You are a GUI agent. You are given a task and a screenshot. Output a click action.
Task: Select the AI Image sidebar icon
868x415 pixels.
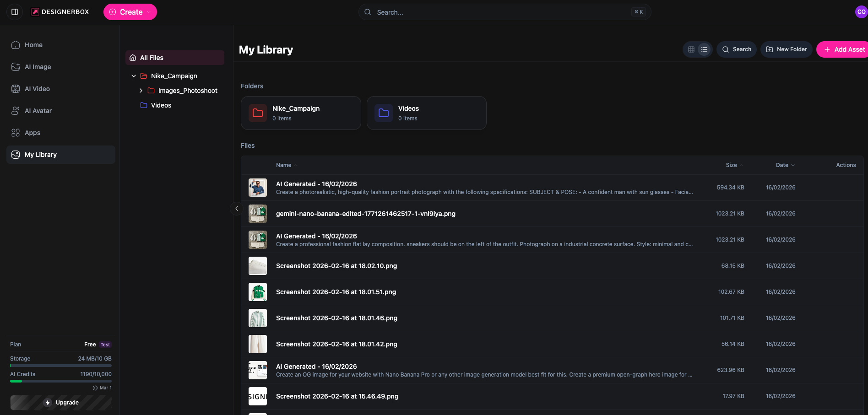(15, 67)
